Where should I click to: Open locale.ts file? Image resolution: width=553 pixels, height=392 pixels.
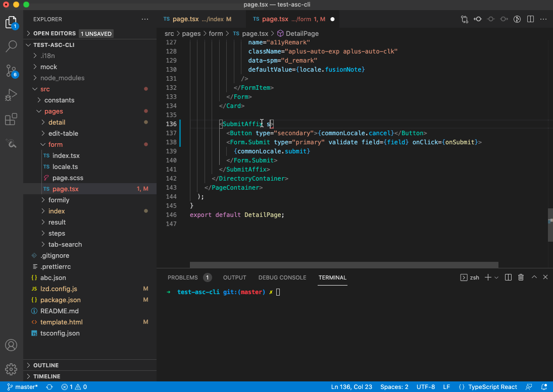(65, 166)
